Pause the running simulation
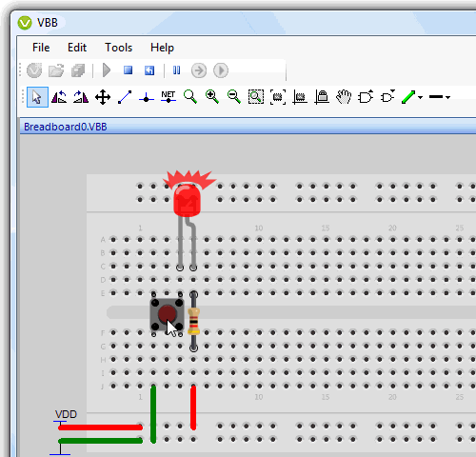The height and width of the screenshot is (457, 476). (177, 70)
